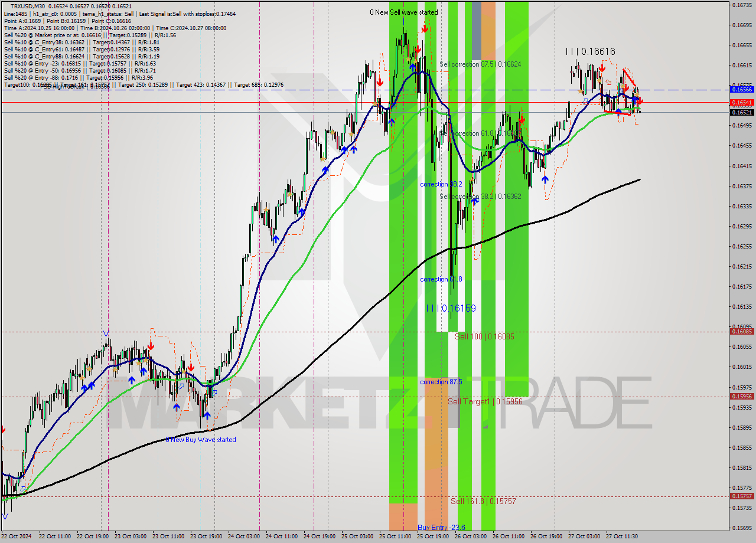
Task: Click the 'Sell %10 @ C_Entry61: 0.16487' line
Action: tap(82, 49)
